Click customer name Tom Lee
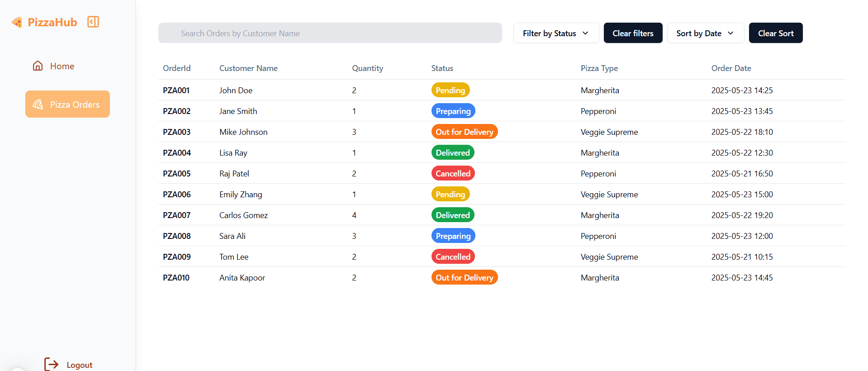Screen dimensions: 868x371 [234, 257]
